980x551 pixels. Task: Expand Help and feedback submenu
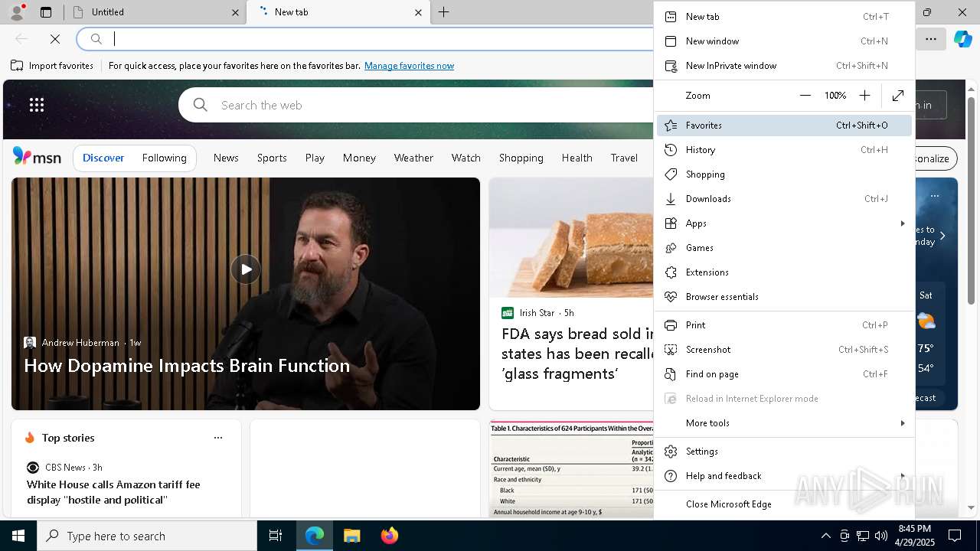(784, 476)
